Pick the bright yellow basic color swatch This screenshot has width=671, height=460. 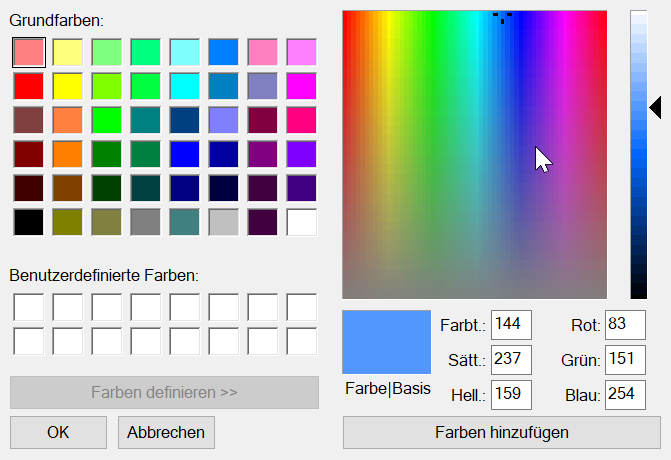[68, 86]
